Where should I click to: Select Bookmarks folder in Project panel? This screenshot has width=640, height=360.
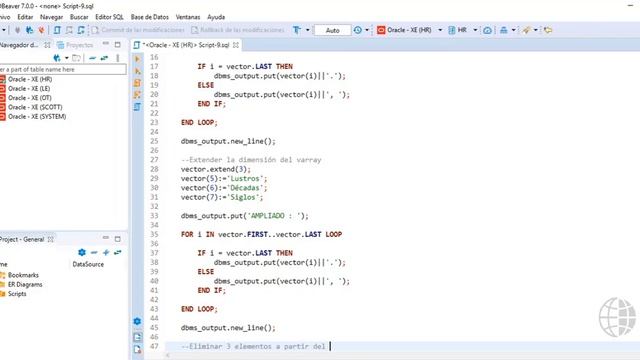pos(20,275)
